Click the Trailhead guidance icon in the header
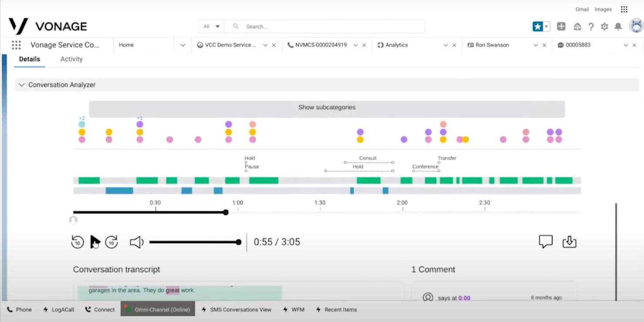 (x=577, y=27)
